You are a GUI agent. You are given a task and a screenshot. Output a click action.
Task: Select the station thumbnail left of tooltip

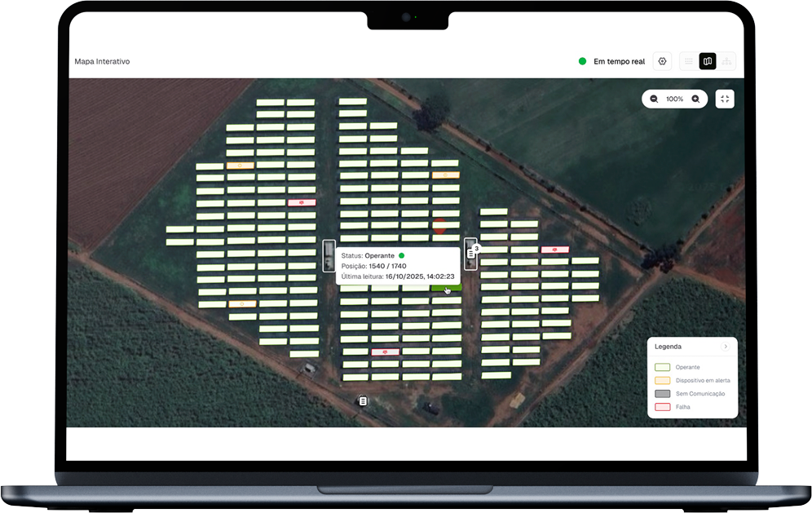tap(329, 255)
